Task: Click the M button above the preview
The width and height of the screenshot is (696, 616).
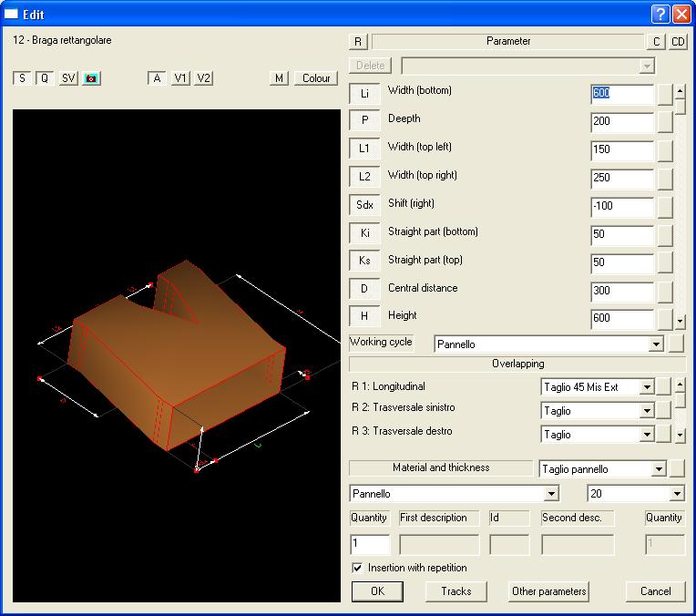Action: [x=280, y=78]
